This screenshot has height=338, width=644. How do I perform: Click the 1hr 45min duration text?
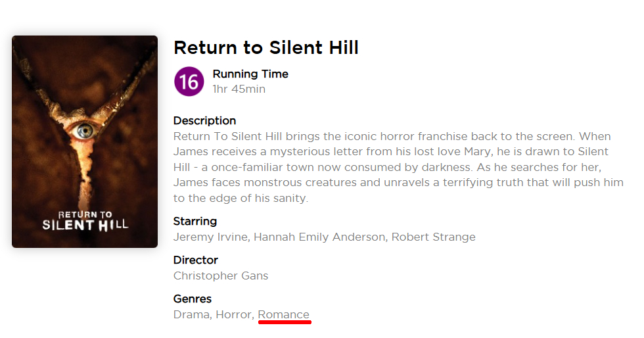pos(239,89)
